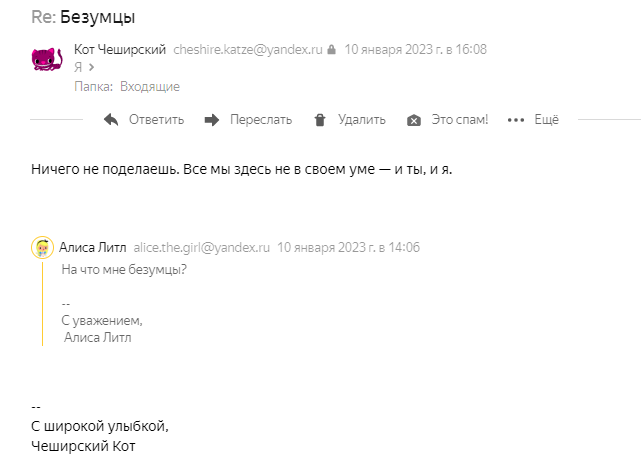
Task: Click sender name Кот Чеширский
Action: 120,48
